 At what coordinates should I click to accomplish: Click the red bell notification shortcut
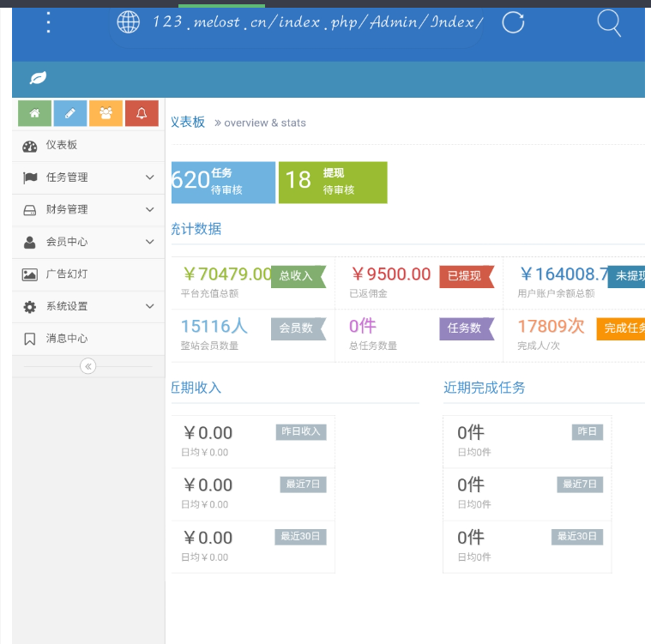coord(142,113)
